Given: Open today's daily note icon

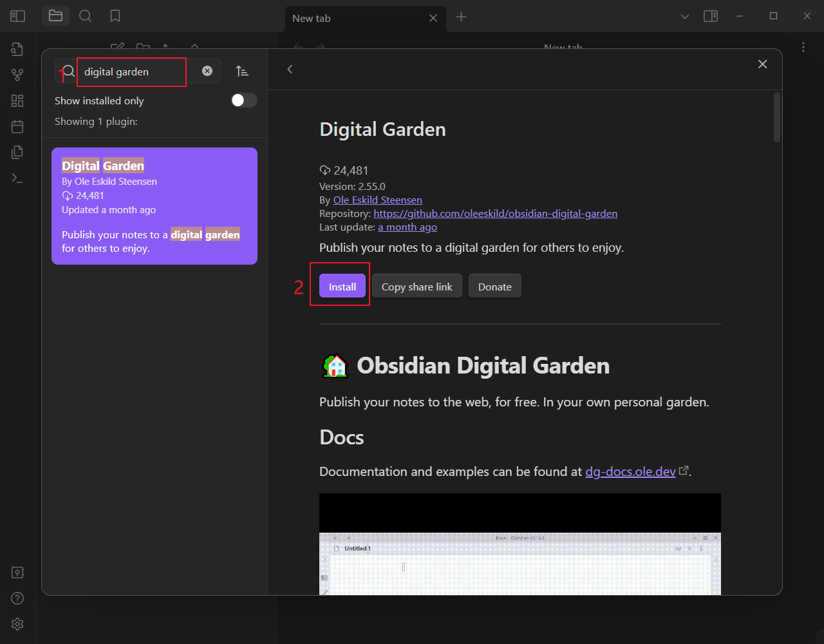Looking at the screenshot, I should tap(17, 126).
